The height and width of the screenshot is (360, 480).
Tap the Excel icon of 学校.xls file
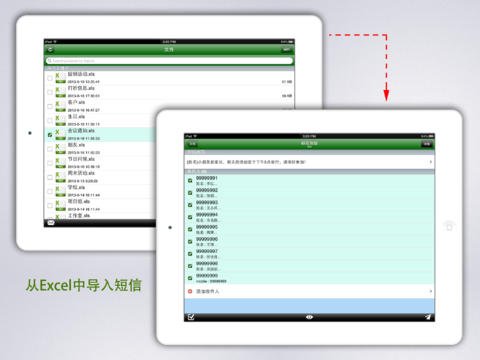click(x=60, y=192)
